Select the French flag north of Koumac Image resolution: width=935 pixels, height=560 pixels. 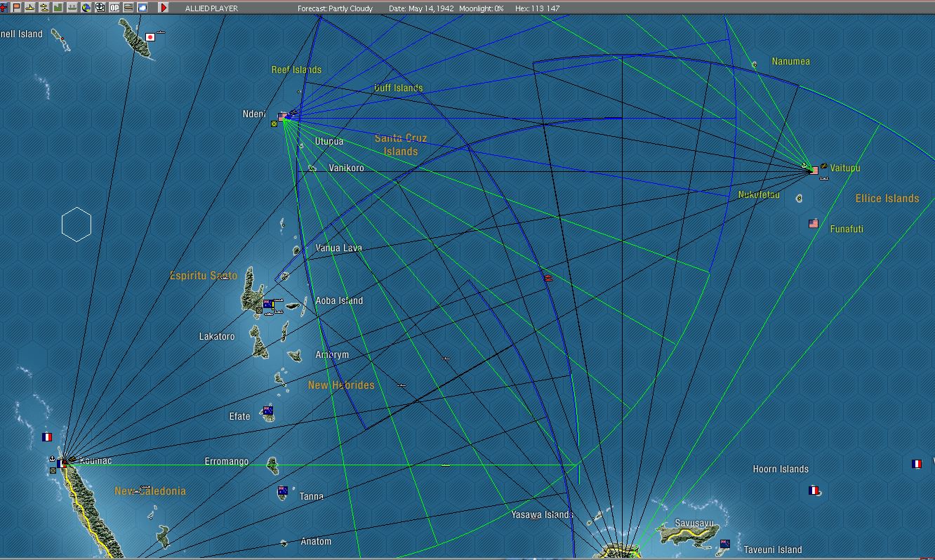47,436
